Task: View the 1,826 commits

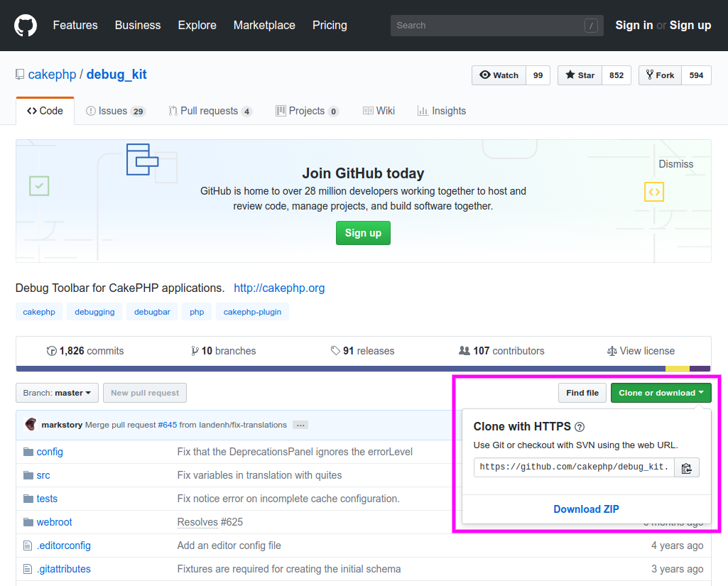Action: (85, 351)
